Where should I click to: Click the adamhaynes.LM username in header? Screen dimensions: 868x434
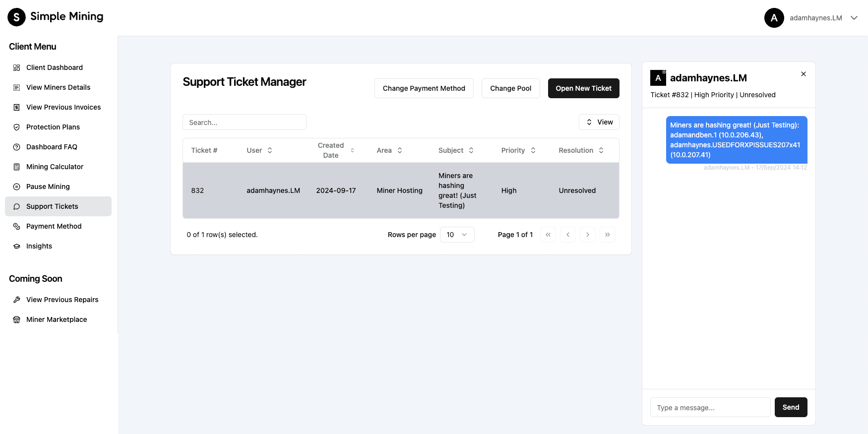tap(816, 18)
